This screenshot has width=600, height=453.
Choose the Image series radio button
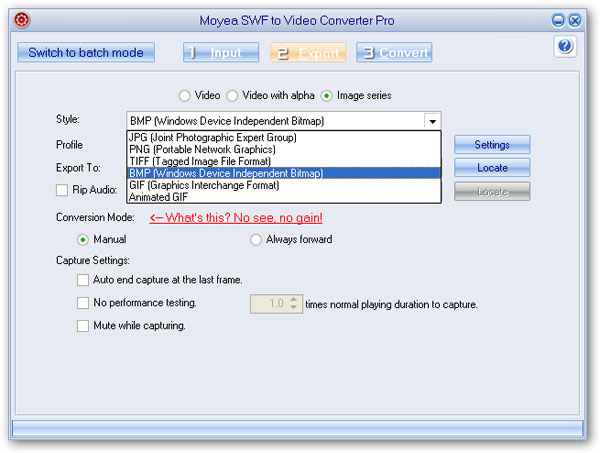pos(326,96)
